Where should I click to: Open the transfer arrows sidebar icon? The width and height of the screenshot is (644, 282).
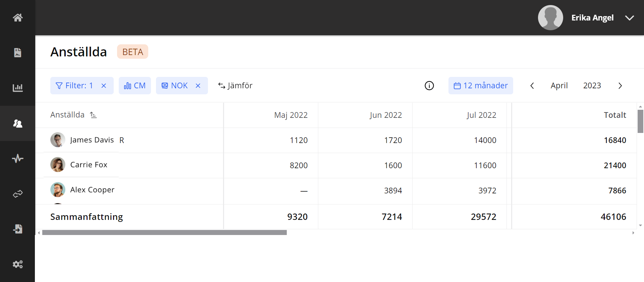pyautogui.click(x=17, y=194)
